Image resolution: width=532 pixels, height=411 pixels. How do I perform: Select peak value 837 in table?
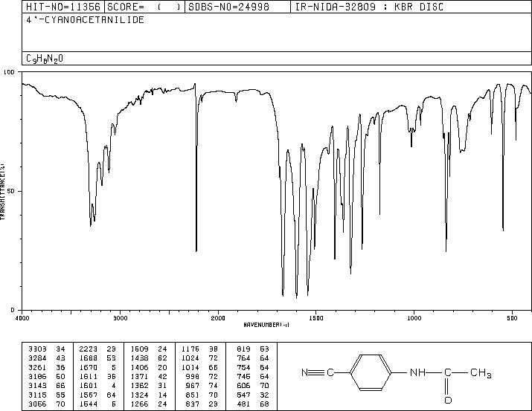coord(193,404)
